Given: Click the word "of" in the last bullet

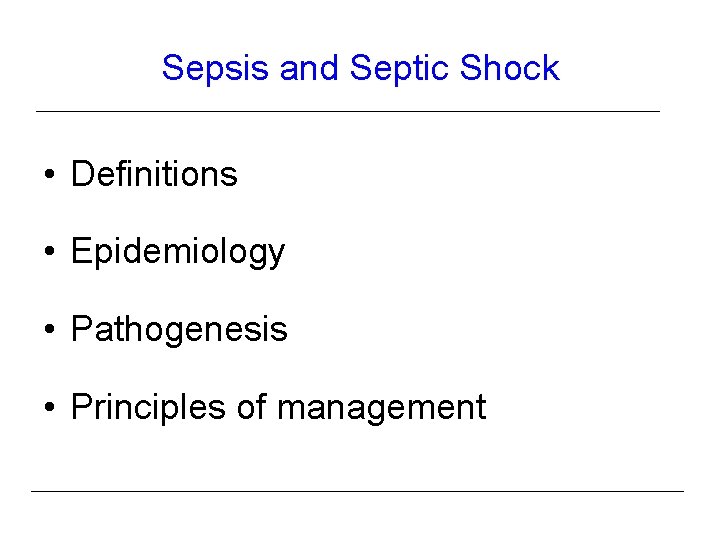Looking at the screenshot, I should [252, 407].
